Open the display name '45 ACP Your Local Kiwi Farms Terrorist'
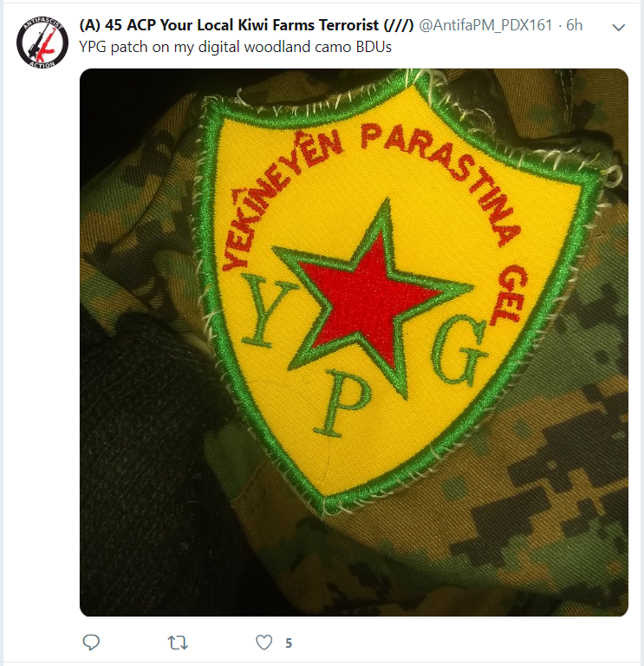This screenshot has height=666, width=644. coord(242,25)
